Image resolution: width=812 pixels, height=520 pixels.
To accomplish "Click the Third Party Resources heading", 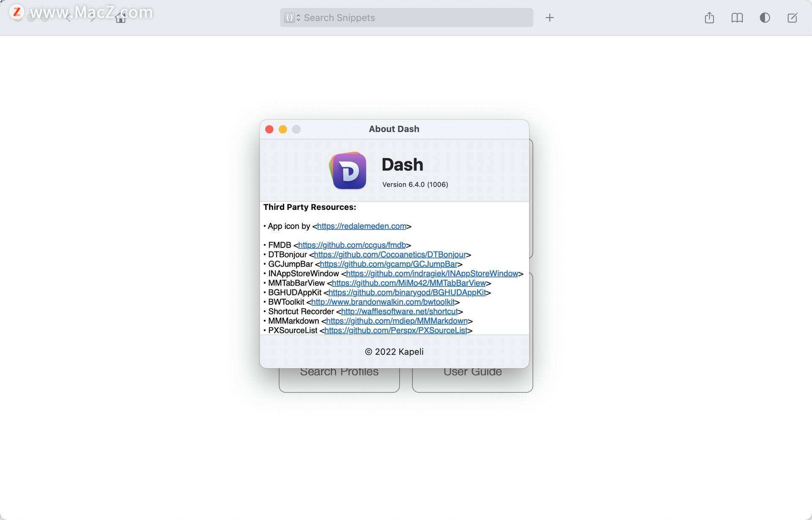I will pos(310,207).
